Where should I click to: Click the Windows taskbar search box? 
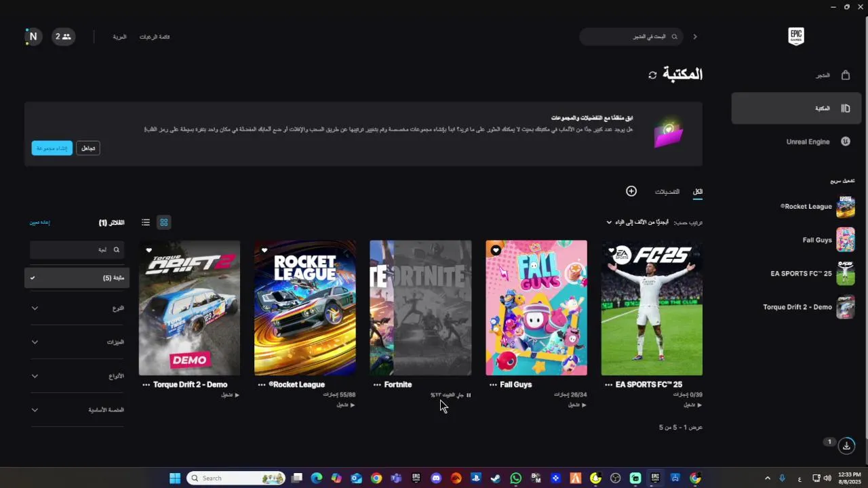[x=236, y=479]
